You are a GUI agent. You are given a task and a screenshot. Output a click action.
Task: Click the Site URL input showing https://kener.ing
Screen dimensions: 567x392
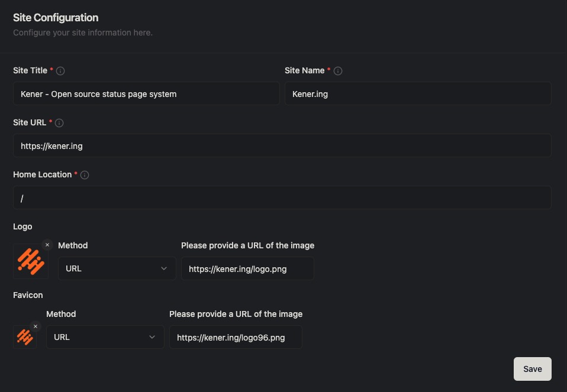pyautogui.click(x=282, y=145)
